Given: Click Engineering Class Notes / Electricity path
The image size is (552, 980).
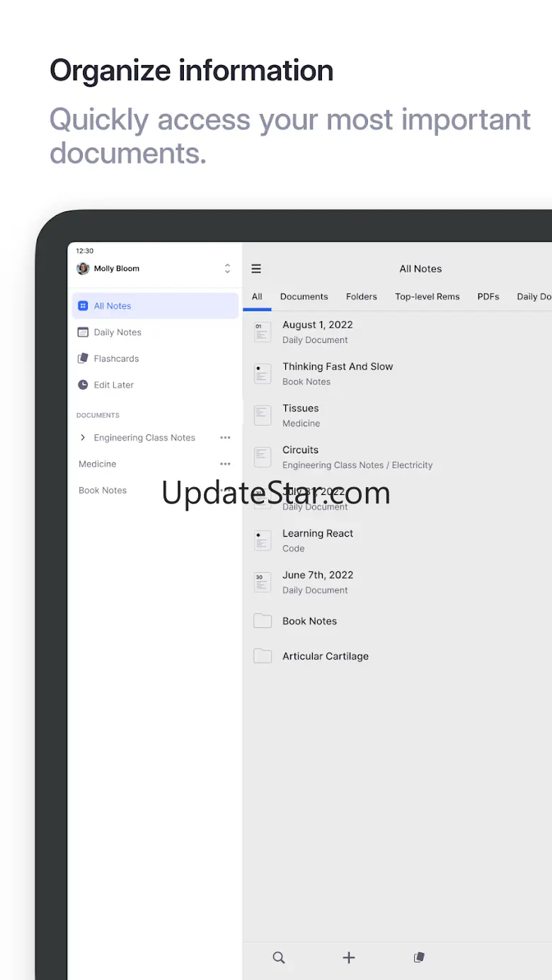Looking at the screenshot, I should point(357,465).
